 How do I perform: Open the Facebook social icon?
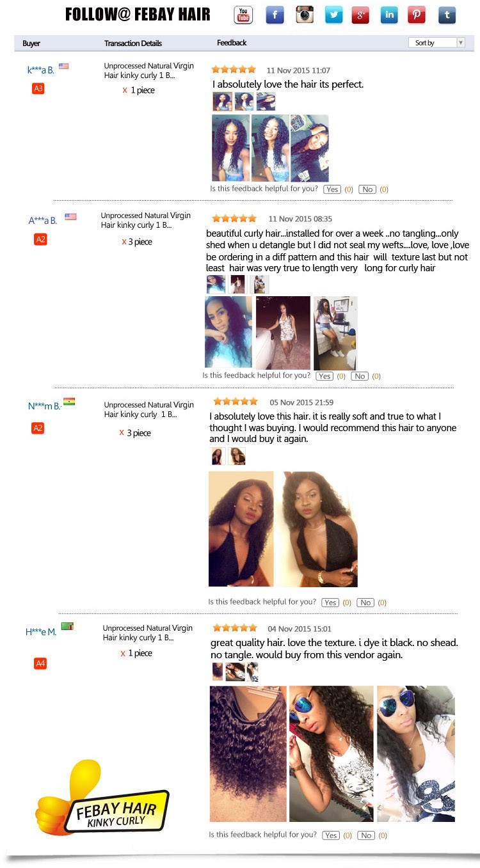(275, 15)
